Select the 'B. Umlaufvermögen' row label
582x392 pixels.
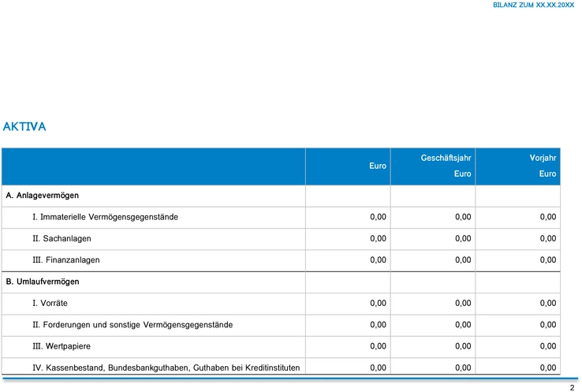coord(43,282)
